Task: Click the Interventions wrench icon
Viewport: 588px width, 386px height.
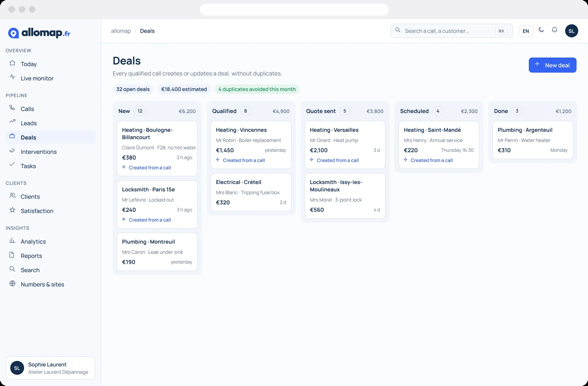Action: click(12, 151)
